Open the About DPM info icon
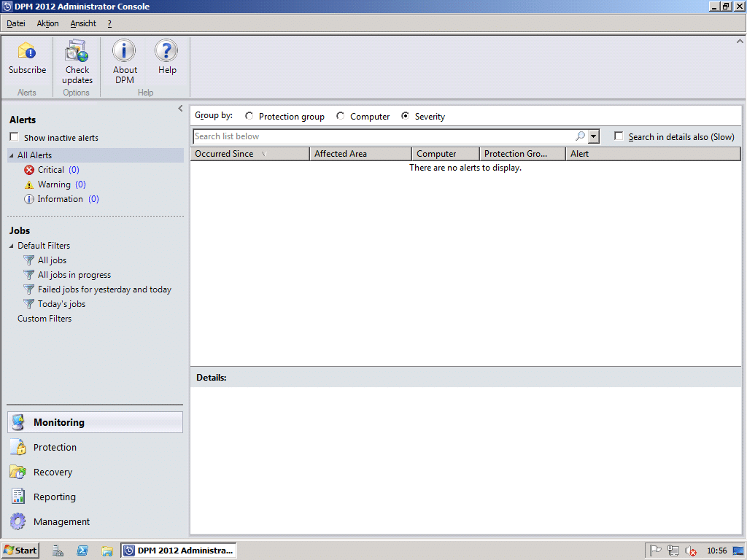747x560 pixels. pos(124,50)
